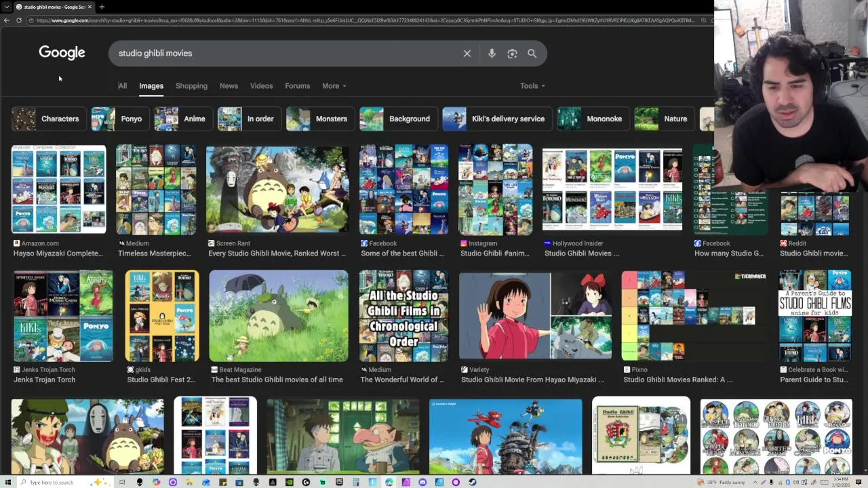Open Beat Magazine Totoro in grass image

pos(279,316)
